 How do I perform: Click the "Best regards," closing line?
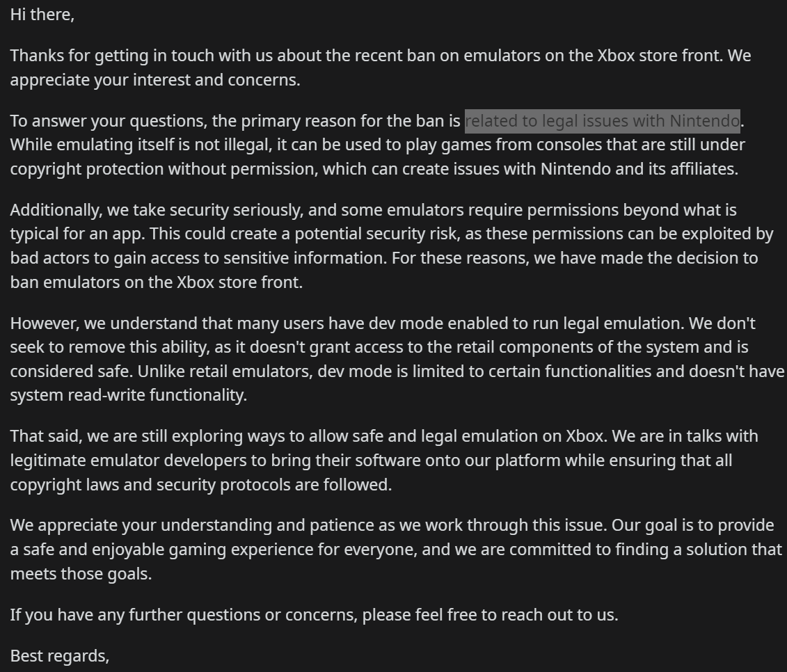(x=60, y=655)
